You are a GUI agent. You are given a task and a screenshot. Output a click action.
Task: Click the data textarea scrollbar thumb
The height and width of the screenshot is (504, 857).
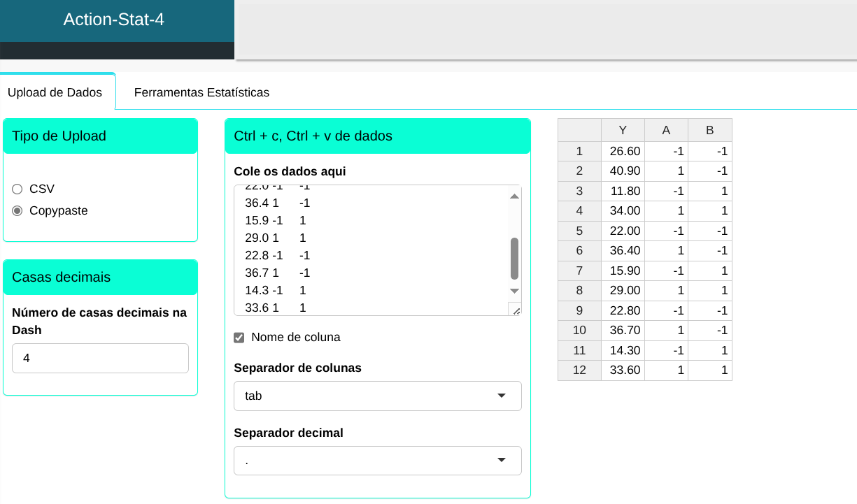(x=514, y=258)
